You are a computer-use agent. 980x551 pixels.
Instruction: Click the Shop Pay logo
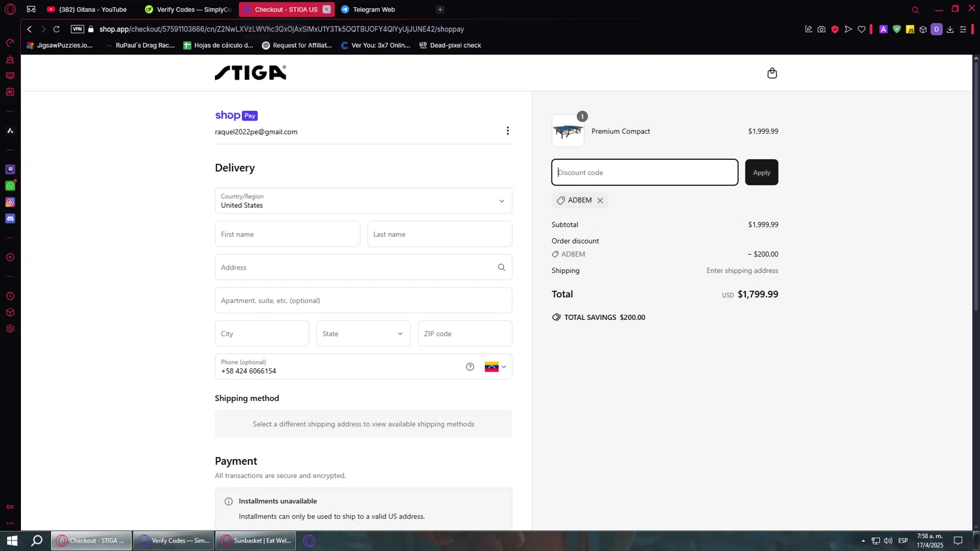click(237, 116)
